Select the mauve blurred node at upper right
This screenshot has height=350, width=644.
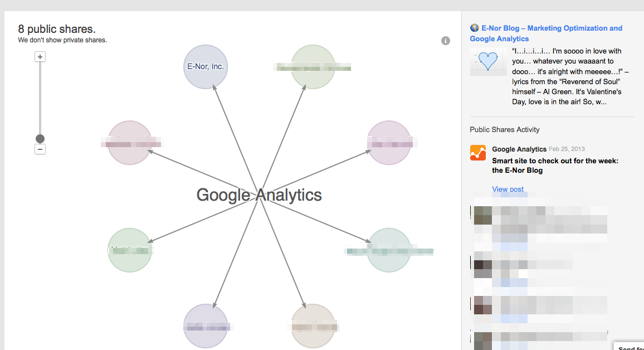pos(389,143)
